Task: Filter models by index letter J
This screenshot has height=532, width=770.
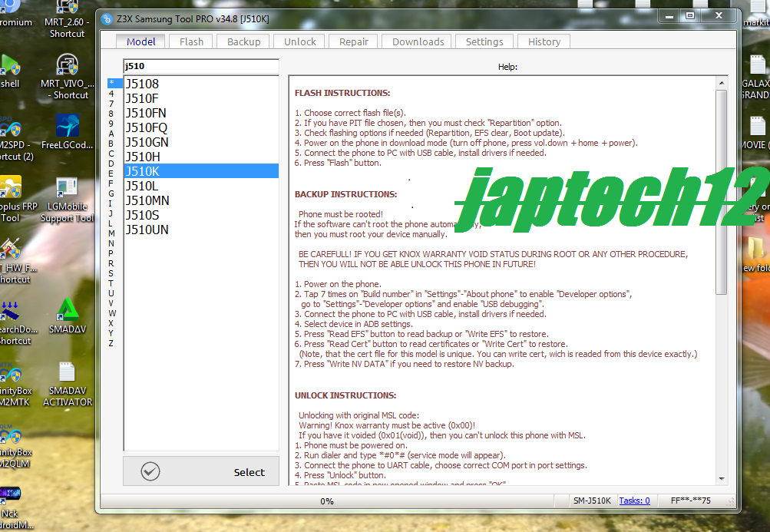Action: click(x=111, y=213)
